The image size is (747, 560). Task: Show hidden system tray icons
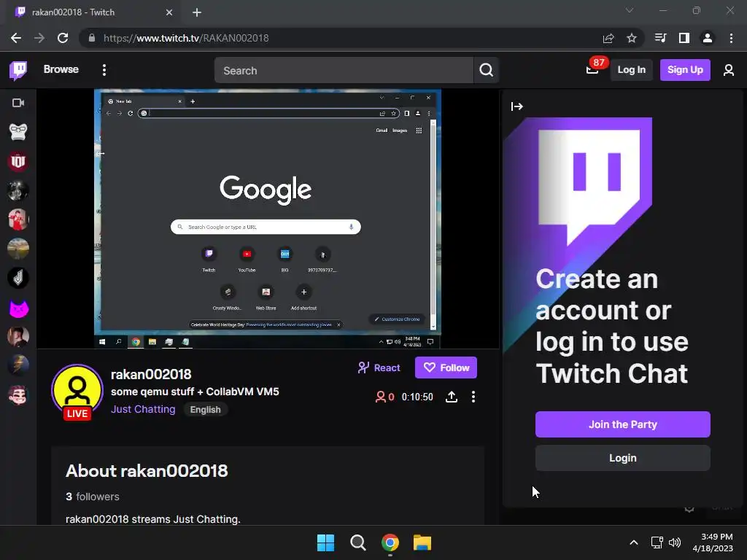(634, 542)
